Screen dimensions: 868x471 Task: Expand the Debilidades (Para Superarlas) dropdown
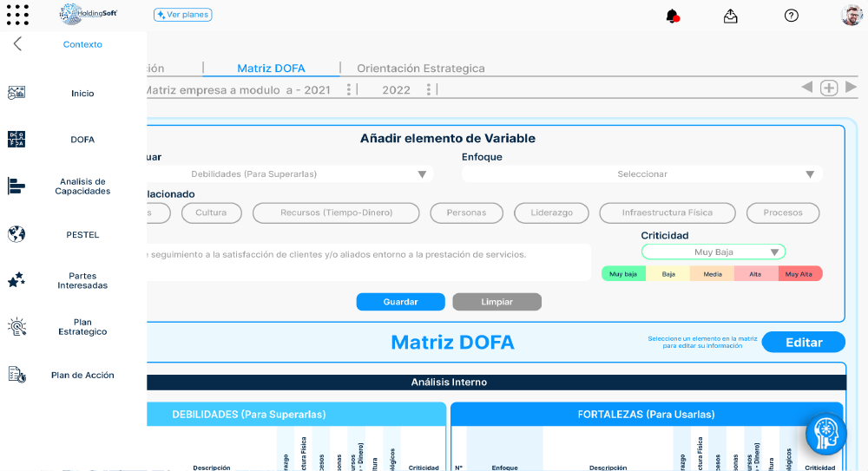(290, 173)
